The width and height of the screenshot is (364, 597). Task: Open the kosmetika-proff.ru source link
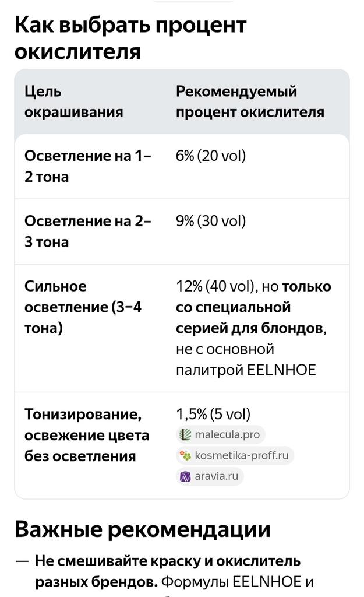[x=235, y=455]
